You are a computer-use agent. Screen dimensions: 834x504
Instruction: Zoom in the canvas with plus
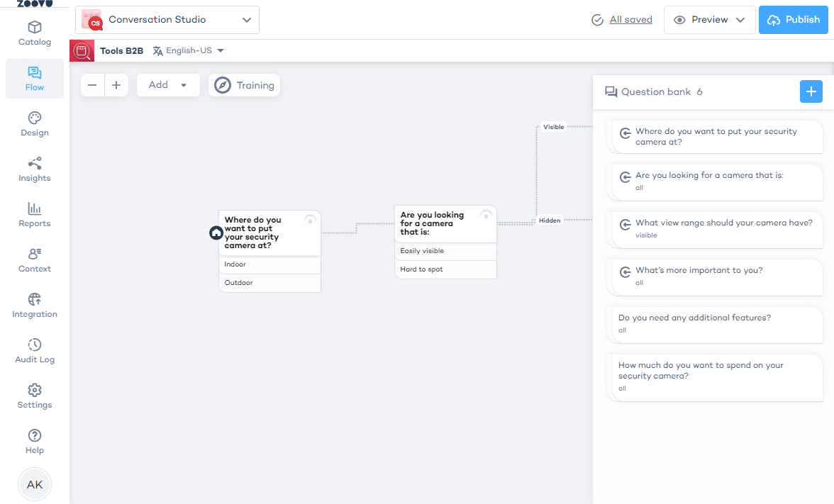(x=116, y=85)
